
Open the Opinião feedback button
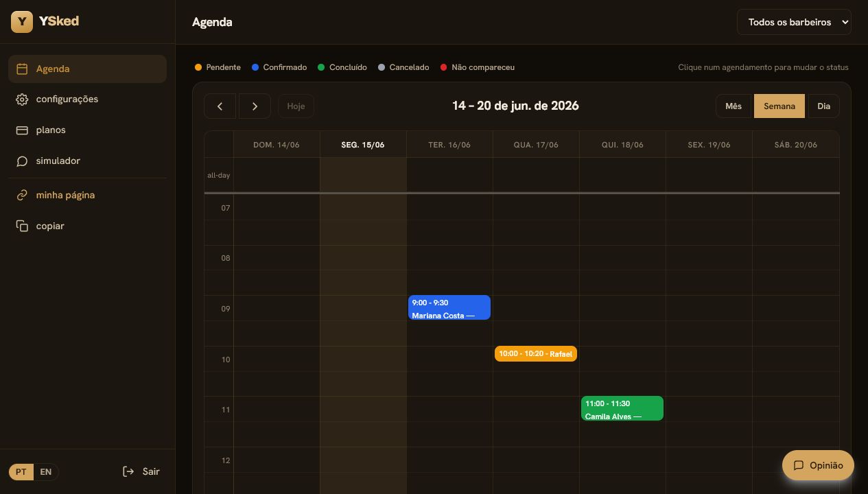click(x=818, y=465)
